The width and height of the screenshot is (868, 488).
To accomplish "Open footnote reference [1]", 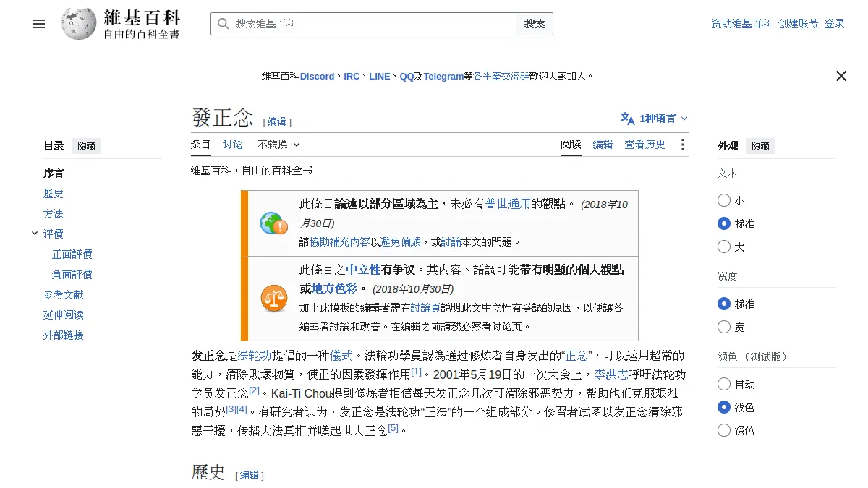I will click(416, 372).
